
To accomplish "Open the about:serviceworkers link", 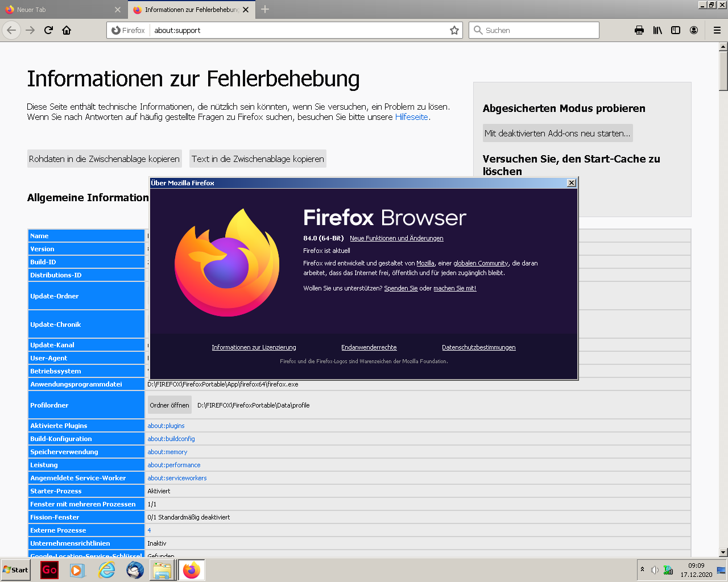I will tap(177, 478).
